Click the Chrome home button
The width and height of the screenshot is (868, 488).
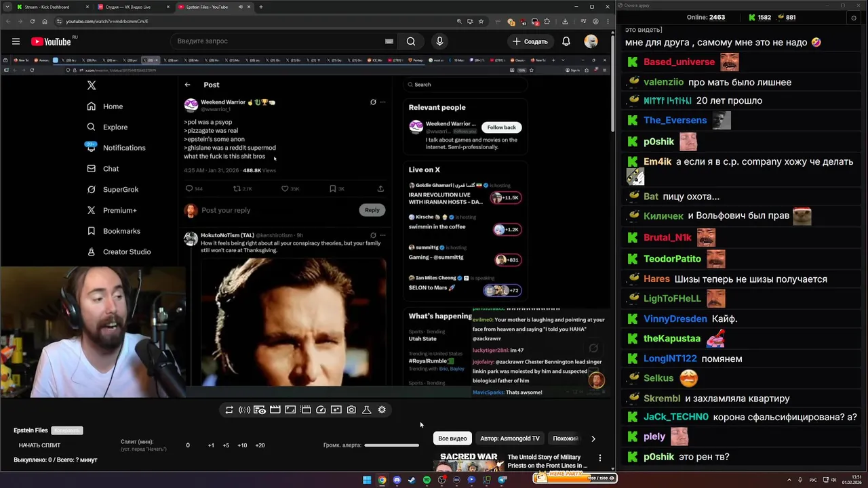click(45, 21)
